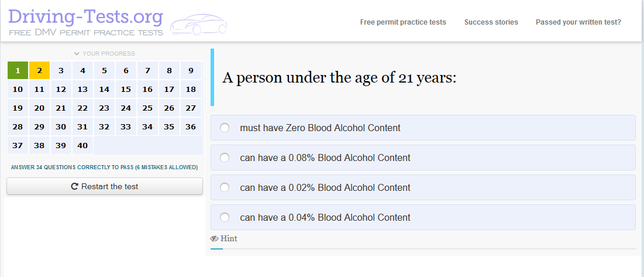The height and width of the screenshot is (277, 644).
Task: Open Free permit practice tests menu
Action: pyautogui.click(x=403, y=22)
